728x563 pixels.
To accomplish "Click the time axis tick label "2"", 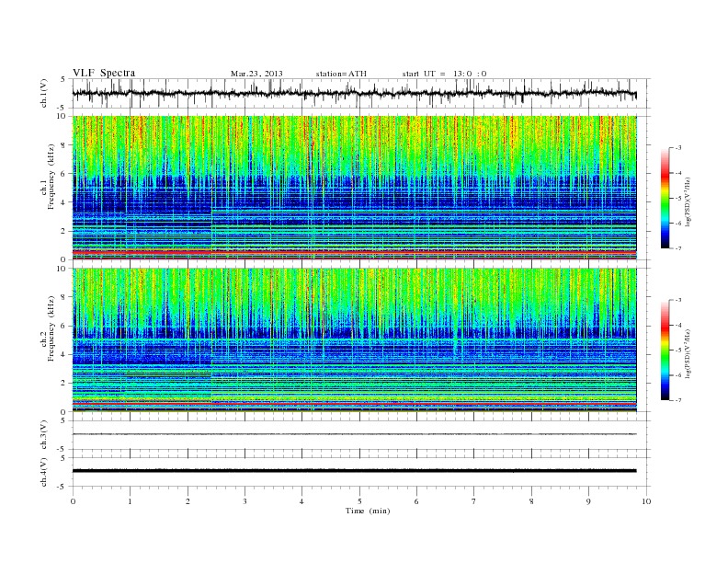I will click(188, 501).
